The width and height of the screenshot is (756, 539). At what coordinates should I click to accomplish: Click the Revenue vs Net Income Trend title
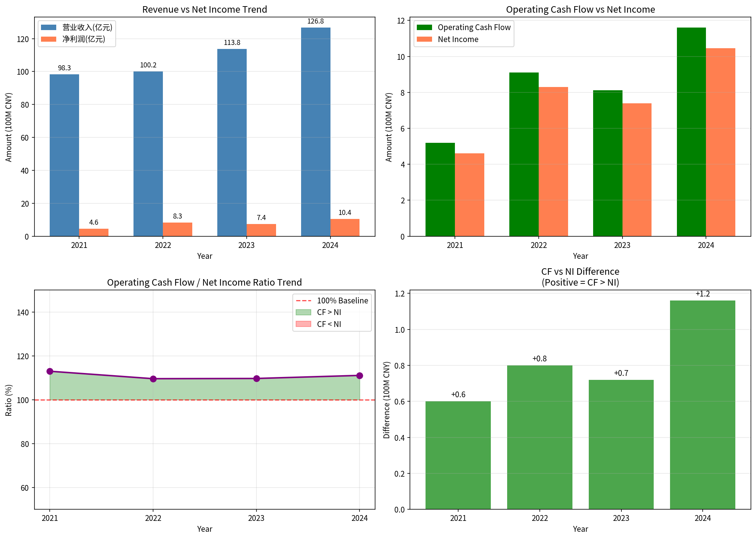point(205,9)
